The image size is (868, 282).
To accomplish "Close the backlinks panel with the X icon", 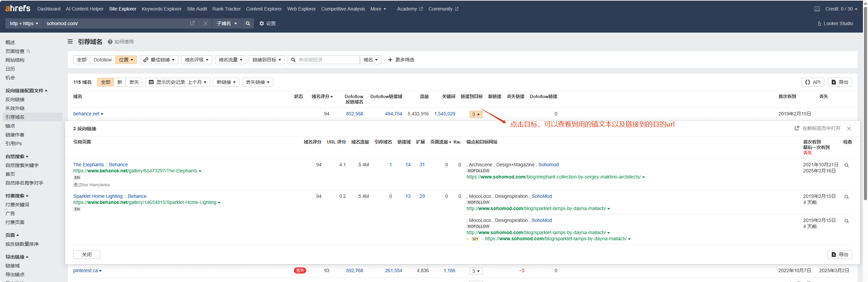I will (849, 129).
